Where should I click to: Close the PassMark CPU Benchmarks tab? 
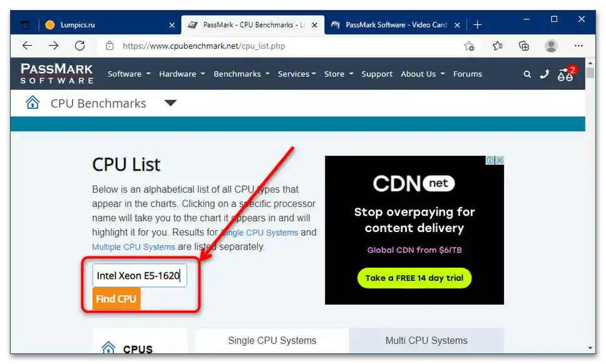tap(315, 25)
